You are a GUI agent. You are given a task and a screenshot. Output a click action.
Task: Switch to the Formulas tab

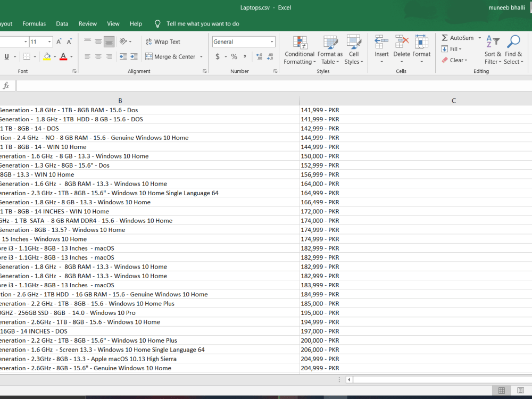(x=34, y=24)
